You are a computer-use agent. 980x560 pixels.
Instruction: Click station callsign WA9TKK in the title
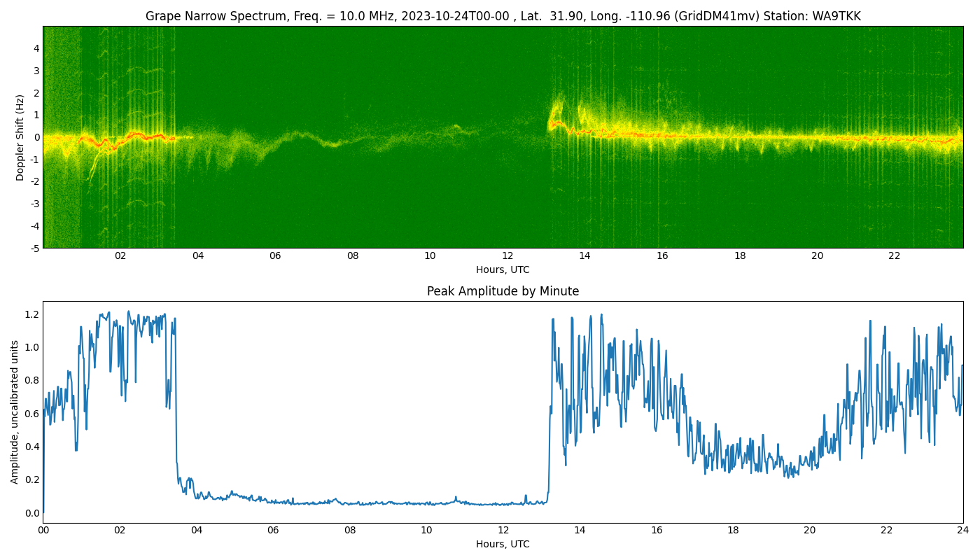(835, 16)
